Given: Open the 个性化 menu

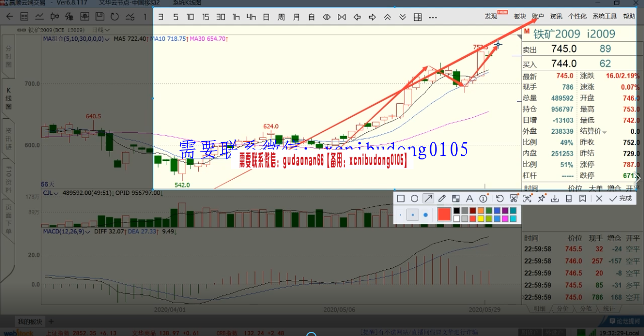Looking at the screenshot, I should click(x=577, y=17).
